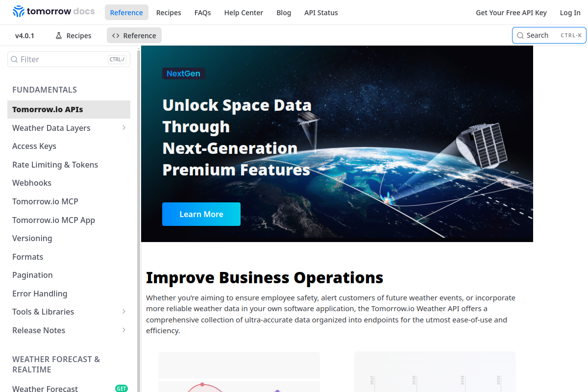Check the API Status page
Screen dimensions: 588x392
coord(321,13)
